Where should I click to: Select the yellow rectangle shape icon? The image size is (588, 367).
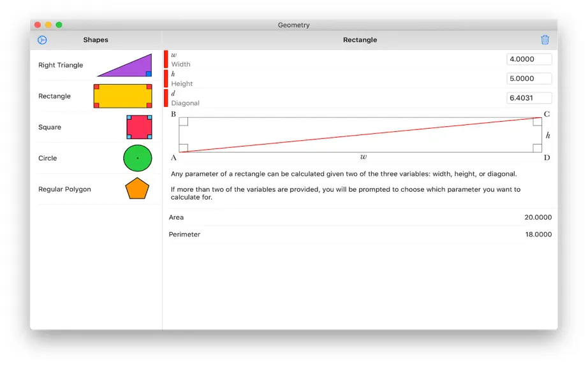(x=122, y=96)
